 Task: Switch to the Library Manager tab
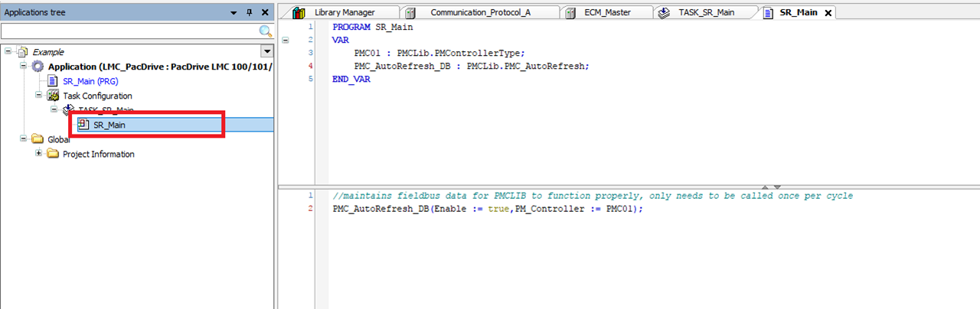point(337,13)
